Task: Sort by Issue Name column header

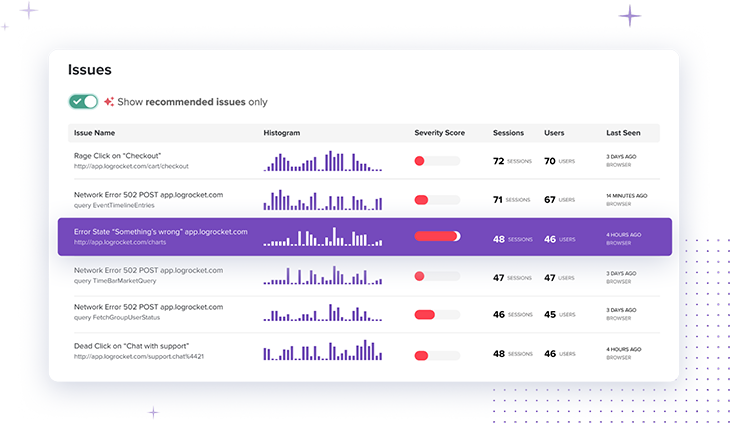Action: [94, 133]
